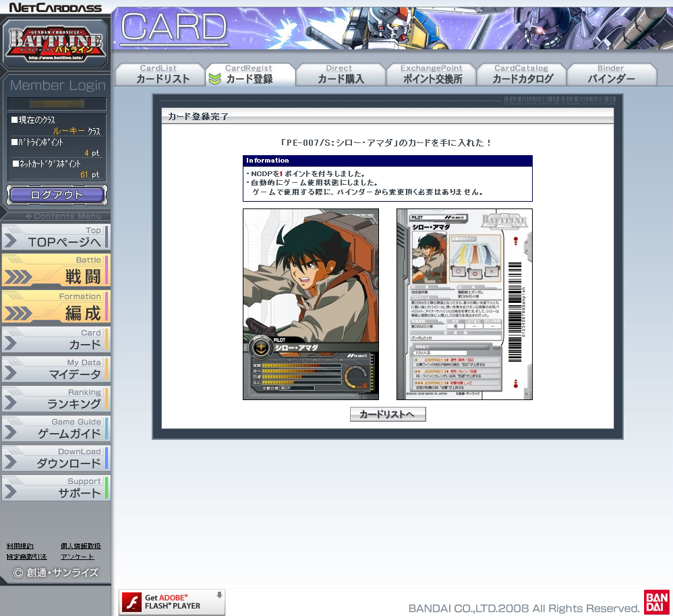The height and width of the screenshot is (616, 673).
Task: Open Support サポート menu
Action: pos(56,488)
